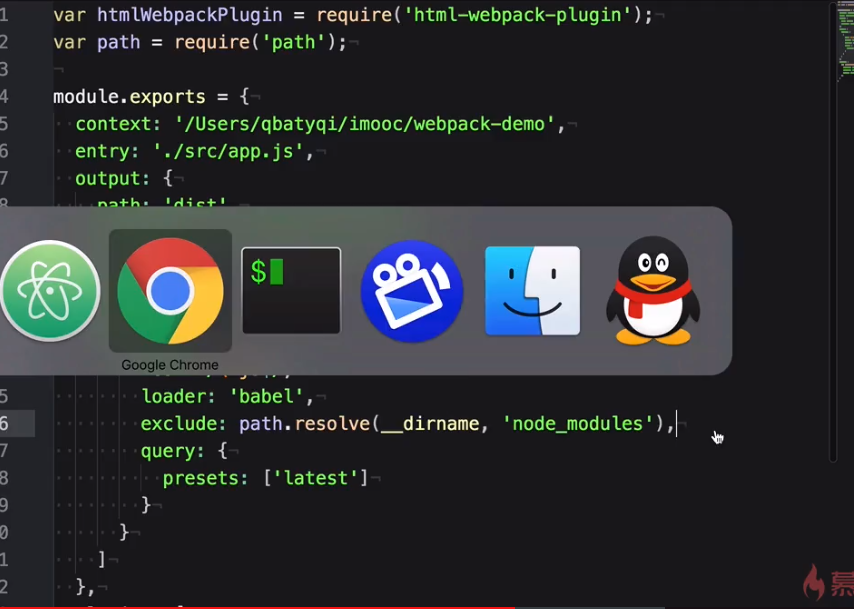854x609 pixels.
Task: Click the 'Google Chrome' label under the icon
Action: click(170, 365)
